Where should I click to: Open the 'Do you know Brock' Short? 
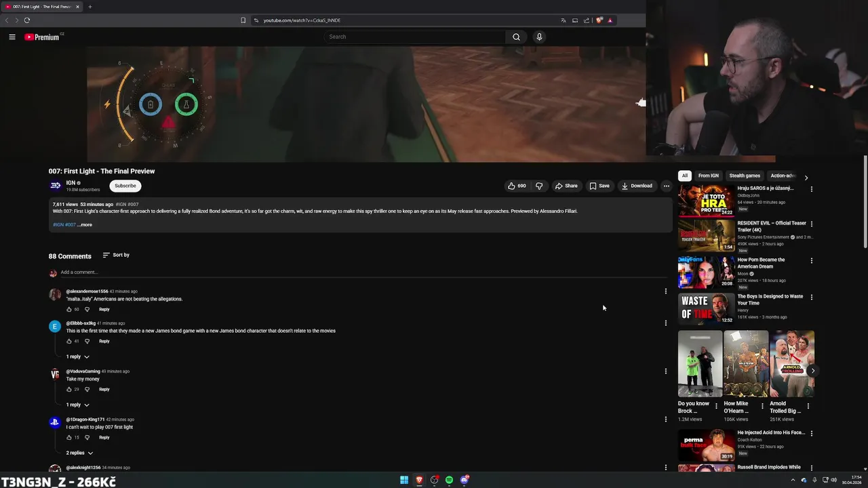[x=700, y=365]
